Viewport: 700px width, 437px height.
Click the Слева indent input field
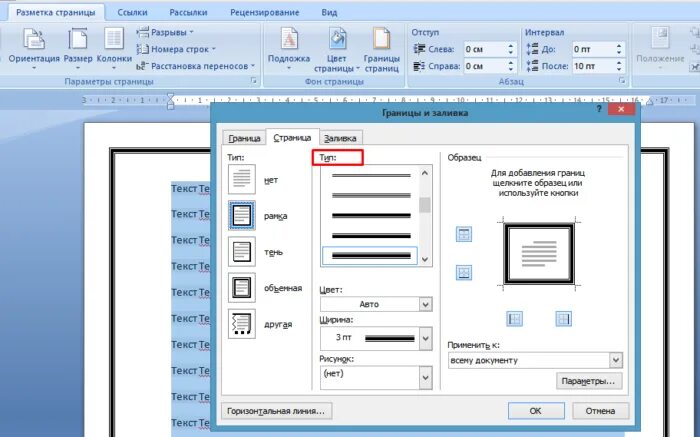click(x=484, y=49)
